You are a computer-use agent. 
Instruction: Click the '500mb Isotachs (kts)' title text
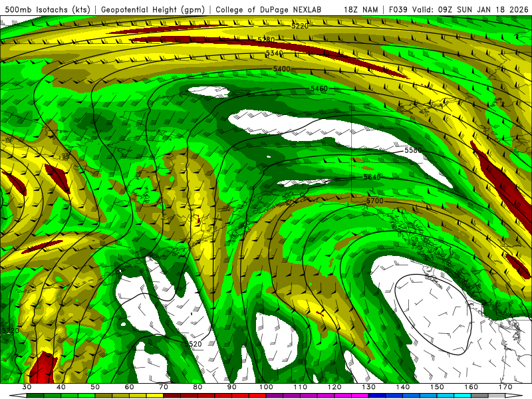pyautogui.click(x=47, y=9)
